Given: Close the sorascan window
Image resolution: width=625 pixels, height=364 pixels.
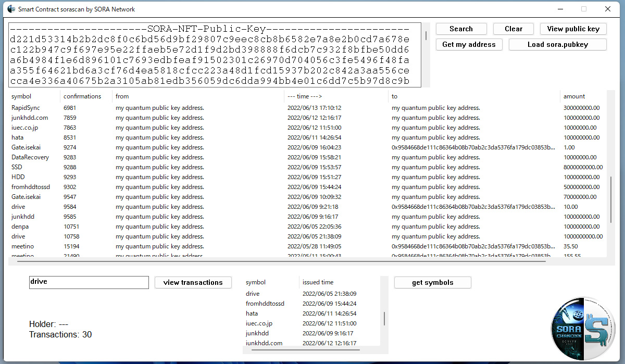Looking at the screenshot, I should click(x=608, y=9).
